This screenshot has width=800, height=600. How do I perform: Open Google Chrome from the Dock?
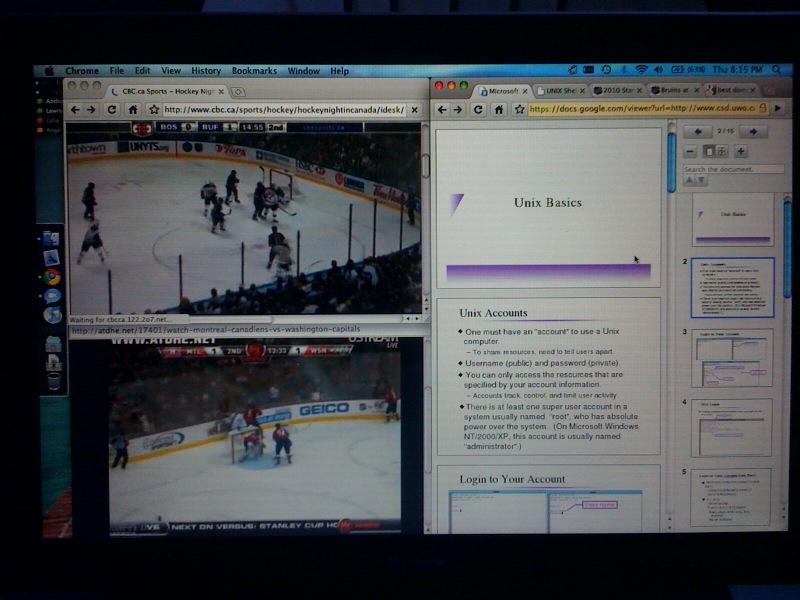pyautogui.click(x=52, y=277)
